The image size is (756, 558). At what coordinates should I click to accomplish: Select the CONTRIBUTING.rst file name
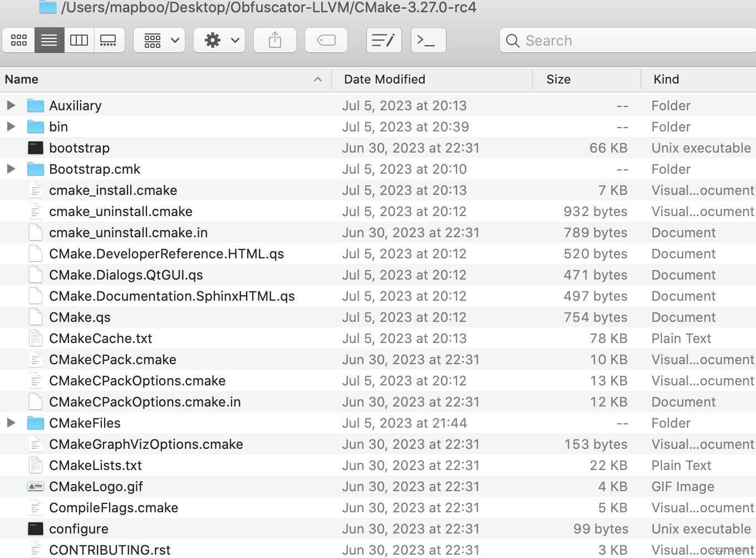pyautogui.click(x=110, y=550)
